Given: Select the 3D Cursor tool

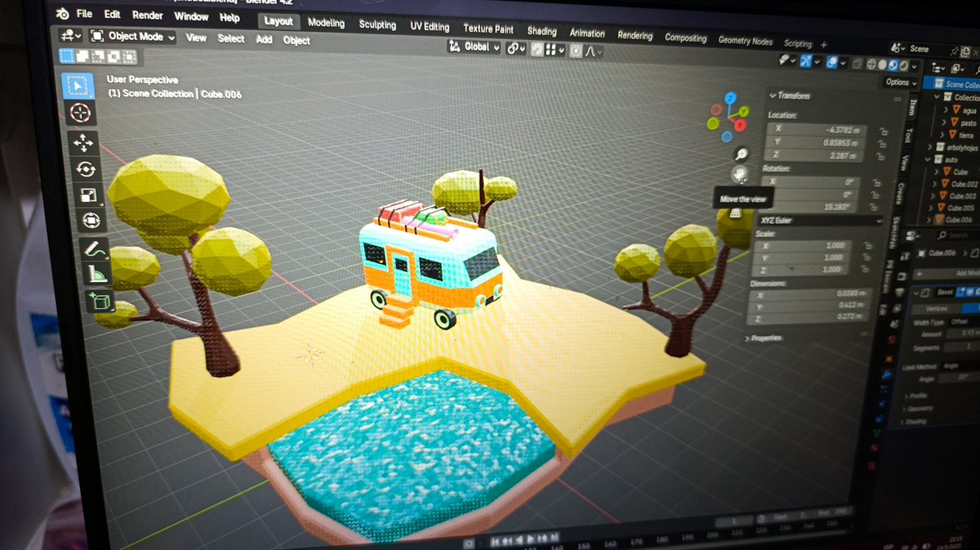Looking at the screenshot, I should pos(80,113).
